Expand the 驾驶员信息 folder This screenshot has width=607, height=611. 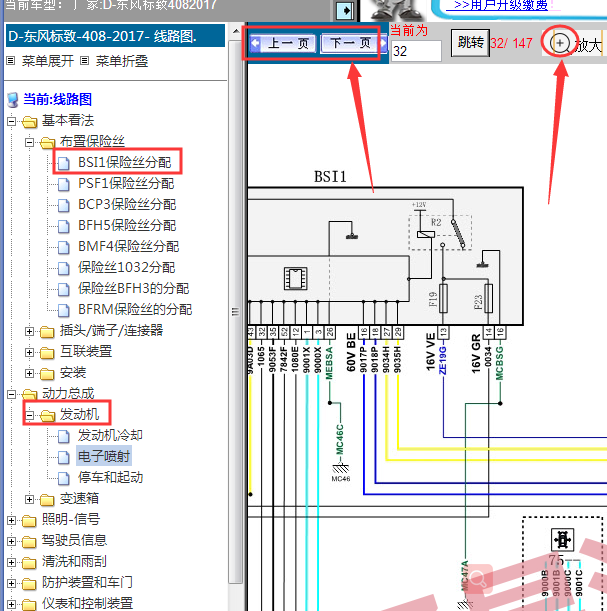[x=11, y=541]
